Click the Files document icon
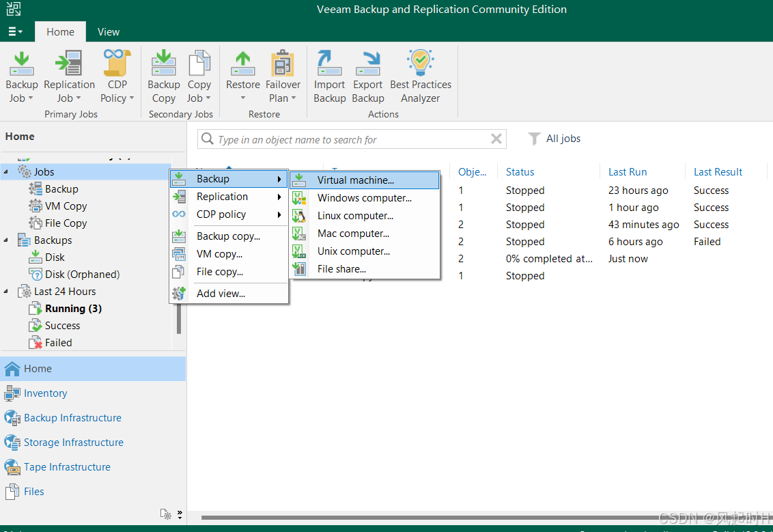 [x=12, y=492]
